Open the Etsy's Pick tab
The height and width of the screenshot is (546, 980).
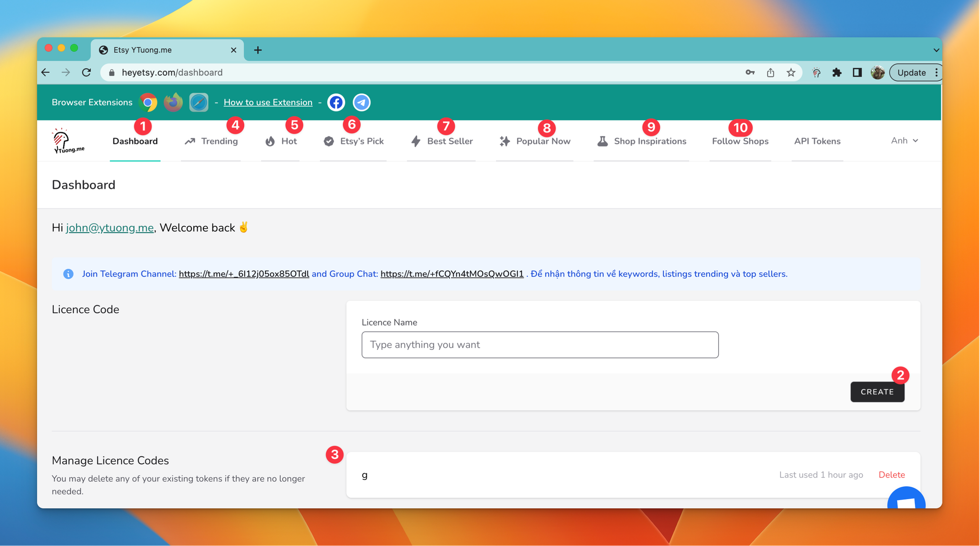pyautogui.click(x=354, y=141)
